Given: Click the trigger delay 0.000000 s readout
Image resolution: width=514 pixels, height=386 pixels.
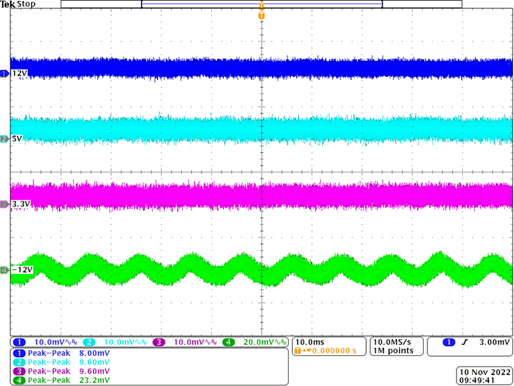Looking at the screenshot, I should 334,351.
